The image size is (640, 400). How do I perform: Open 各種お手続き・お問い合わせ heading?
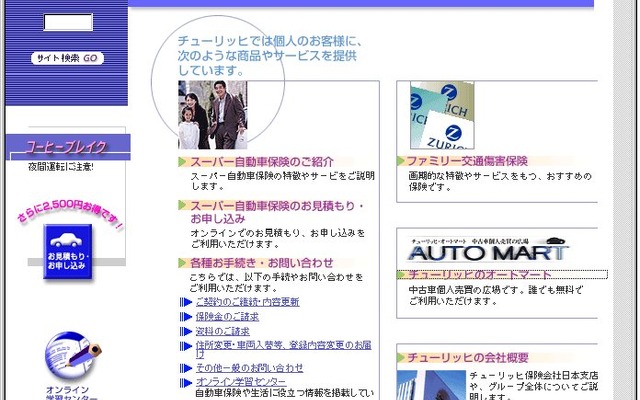click(x=262, y=263)
